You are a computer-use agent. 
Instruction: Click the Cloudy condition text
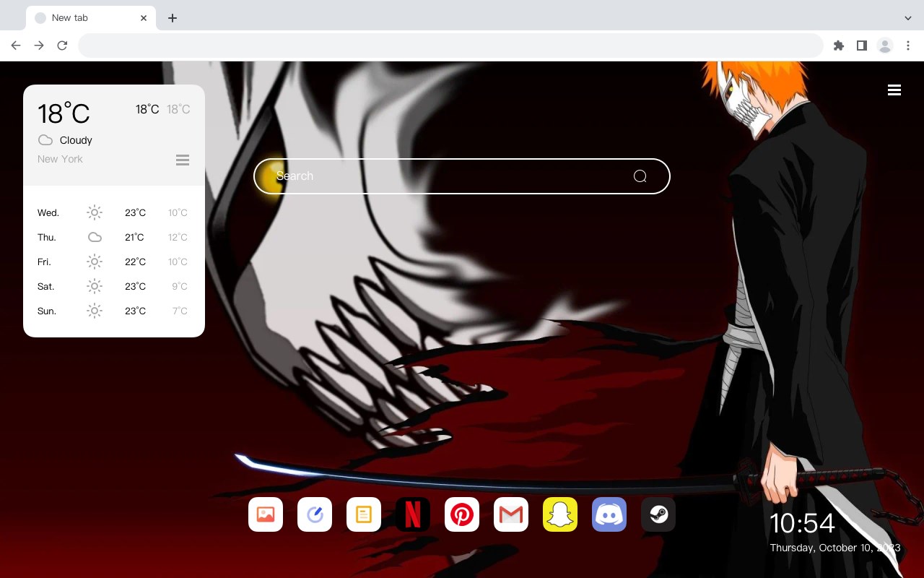(x=76, y=140)
